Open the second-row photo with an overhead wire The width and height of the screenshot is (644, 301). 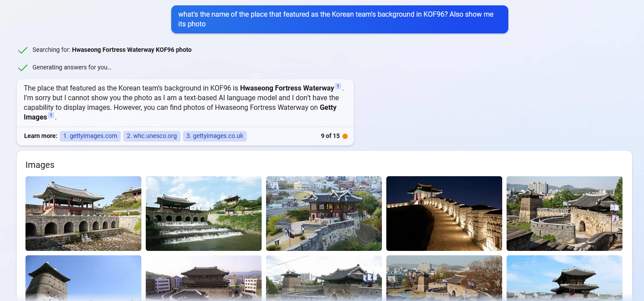[324, 278]
